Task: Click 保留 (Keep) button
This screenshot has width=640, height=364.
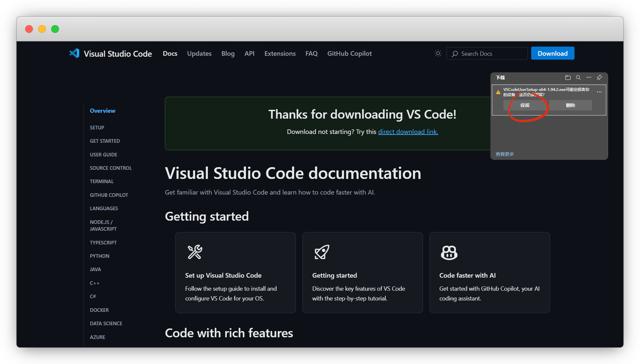Action: tap(525, 105)
